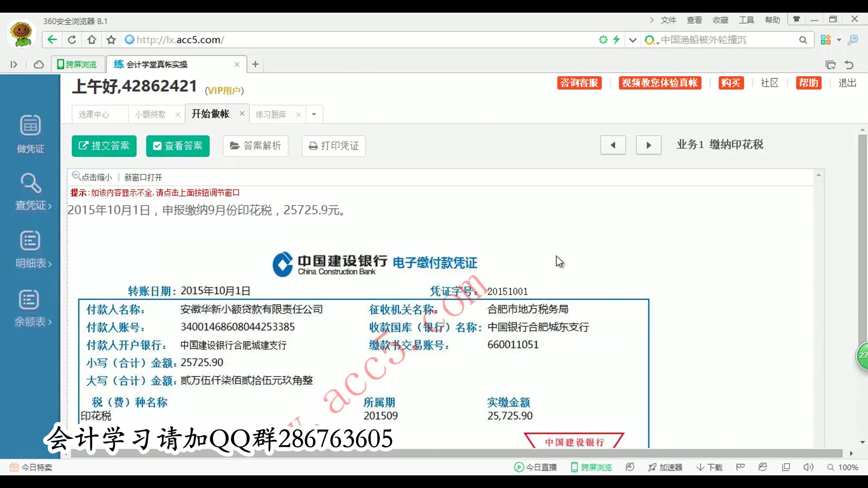Image resolution: width=868 pixels, height=488 pixels.
Task: Bookmark this page with the star icon
Action: point(111,40)
